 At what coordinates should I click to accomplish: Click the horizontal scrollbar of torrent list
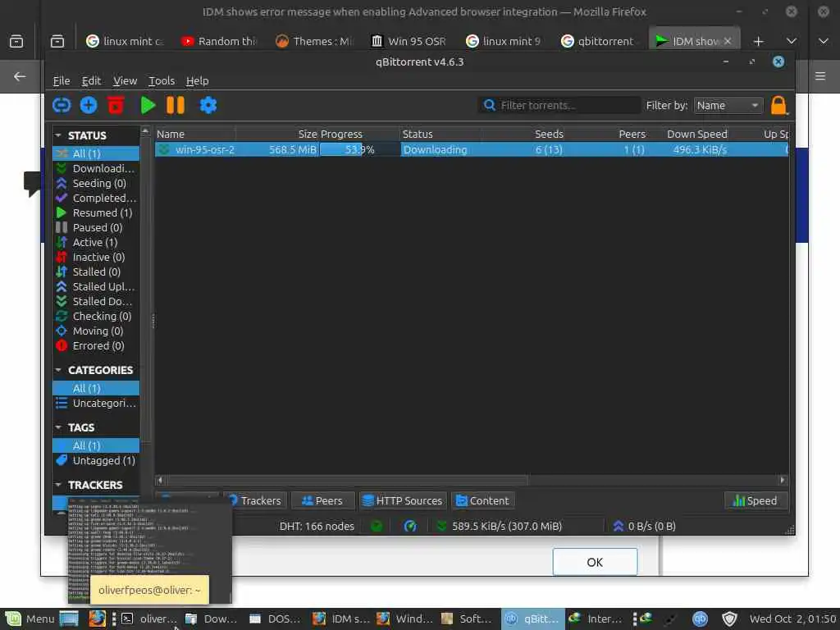pyautogui.click(x=346, y=479)
